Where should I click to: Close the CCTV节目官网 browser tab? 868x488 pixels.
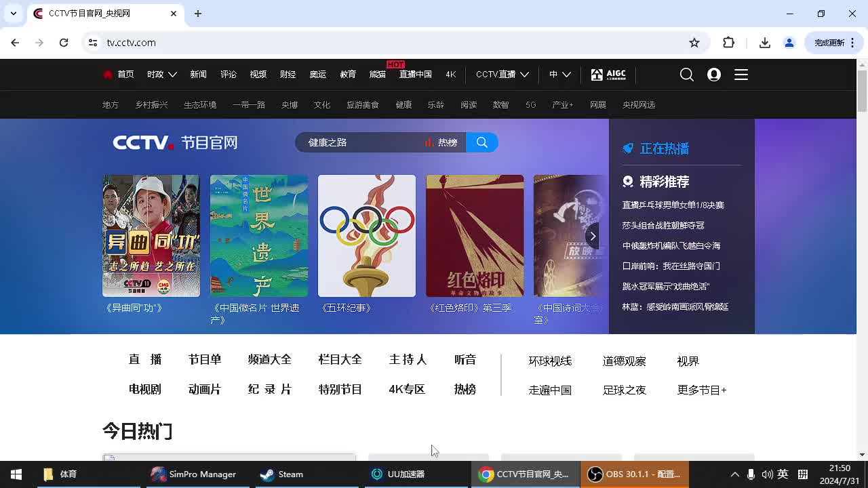[174, 14]
